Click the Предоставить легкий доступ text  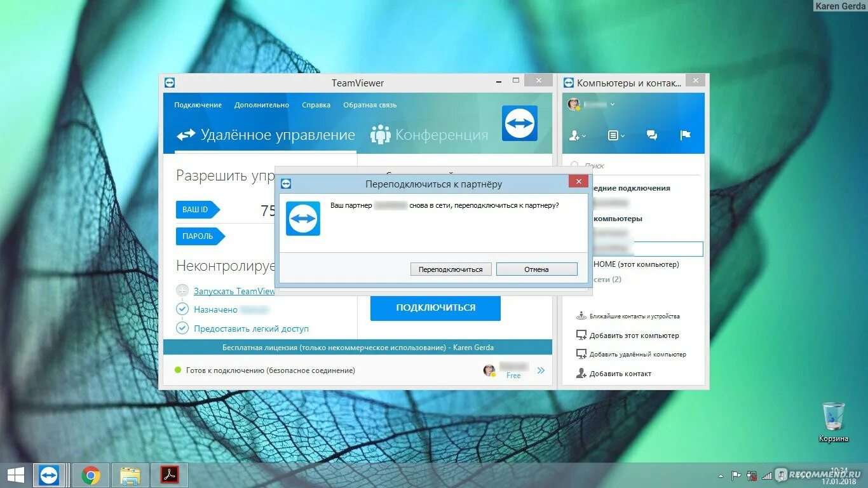(251, 329)
